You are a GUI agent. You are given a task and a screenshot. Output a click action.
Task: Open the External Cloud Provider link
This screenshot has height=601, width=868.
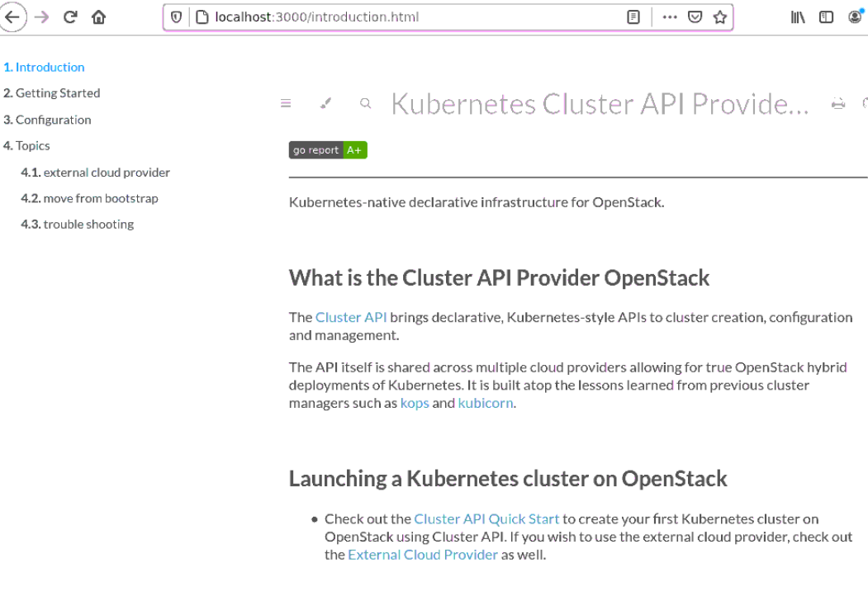tap(423, 555)
